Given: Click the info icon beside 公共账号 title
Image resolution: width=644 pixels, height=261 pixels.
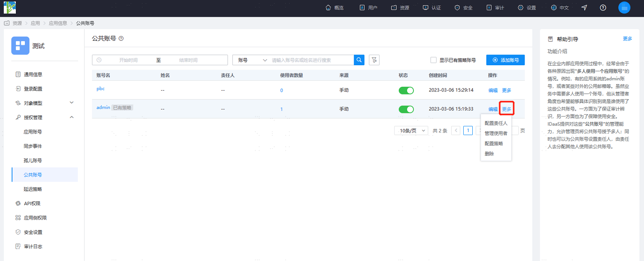Looking at the screenshot, I should [x=121, y=39].
